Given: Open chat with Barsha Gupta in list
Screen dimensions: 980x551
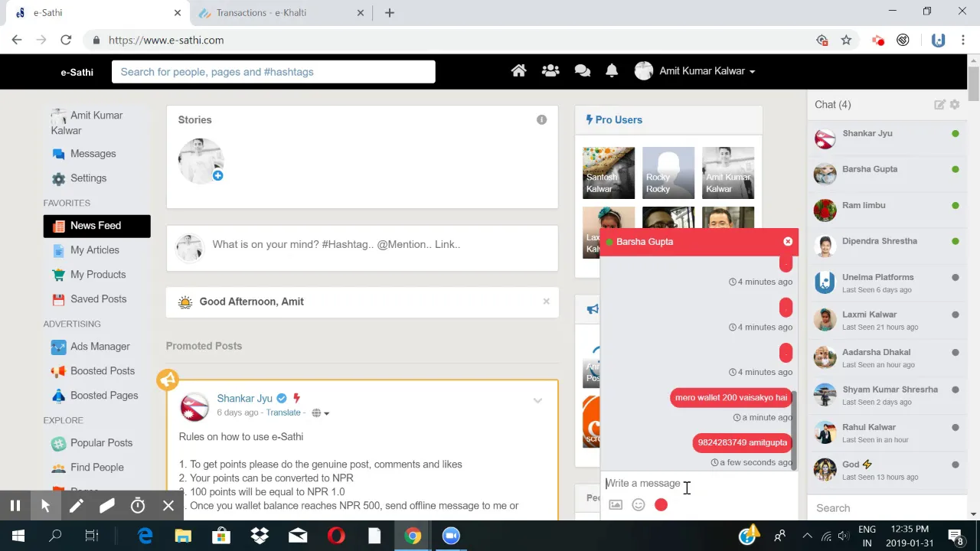Looking at the screenshot, I should coord(887,174).
